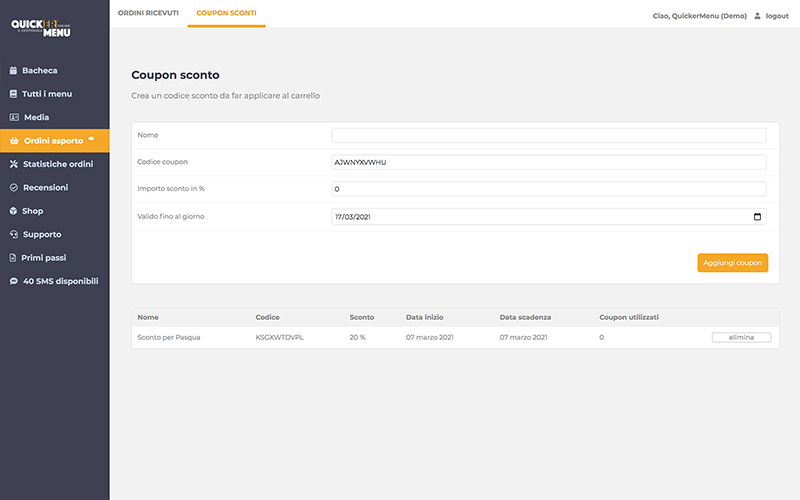Click the Sconto column header
800x500 pixels.
click(x=362, y=317)
